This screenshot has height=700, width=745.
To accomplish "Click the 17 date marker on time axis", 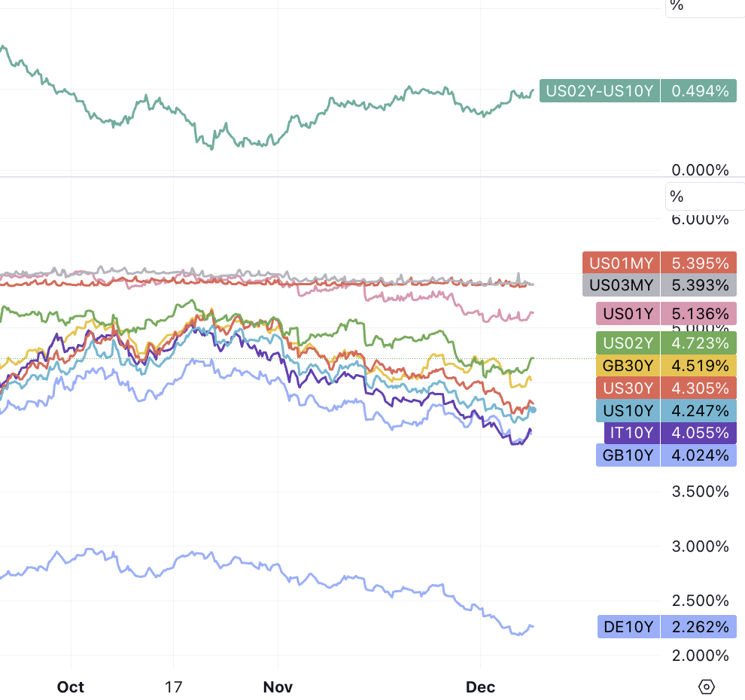I will (173, 687).
